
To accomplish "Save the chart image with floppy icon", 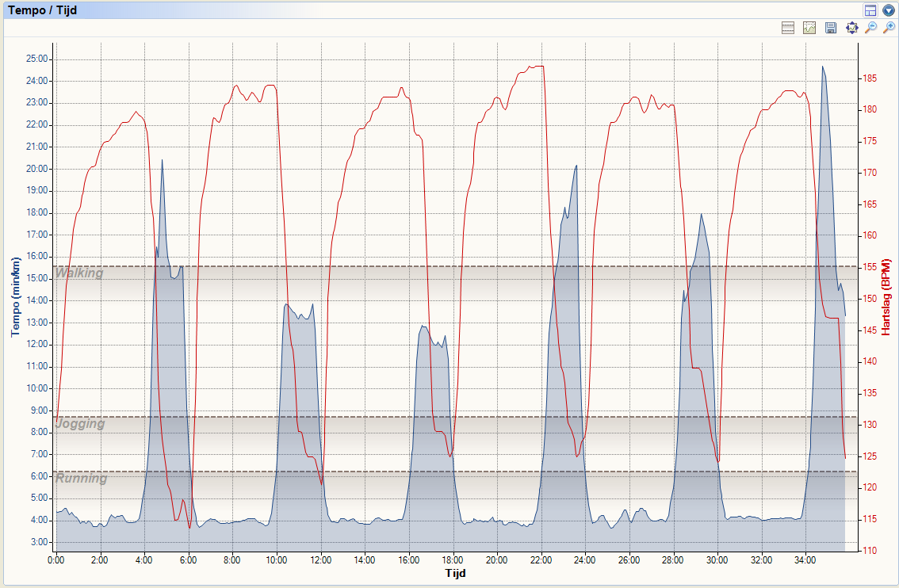I will pyautogui.click(x=831, y=28).
